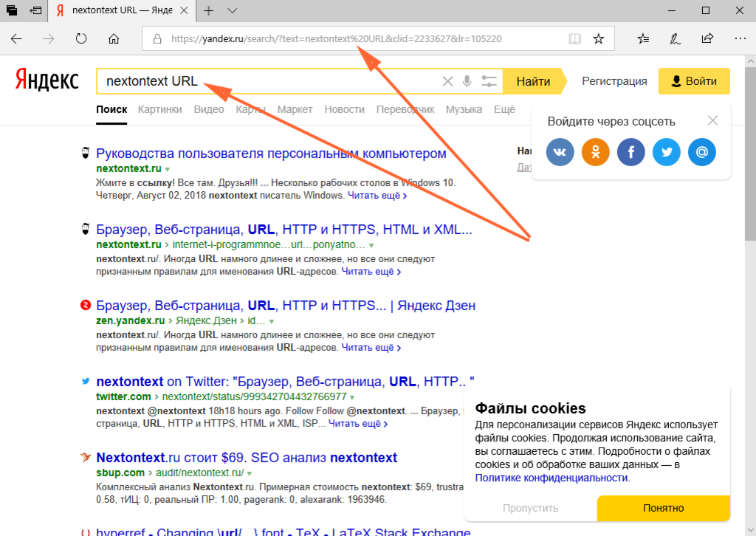Expand dropdown arrow beside first nextontext.ru

coord(168,169)
